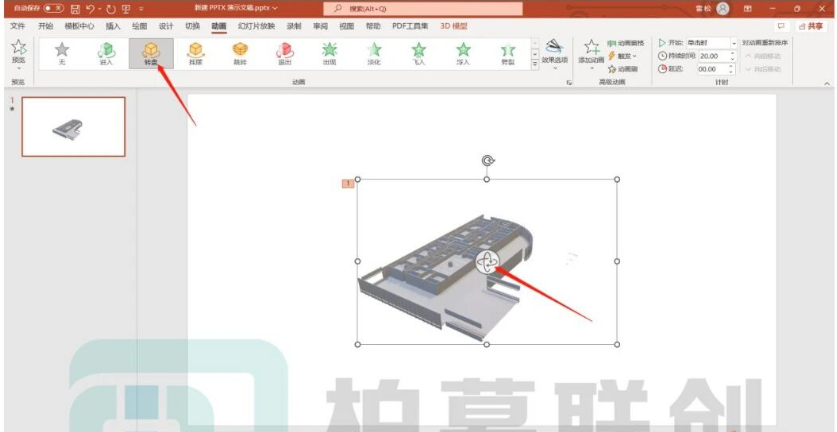The height and width of the screenshot is (432, 837).
Task: Select the 动画 (Animations) tab
Action: tap(219, 26)
